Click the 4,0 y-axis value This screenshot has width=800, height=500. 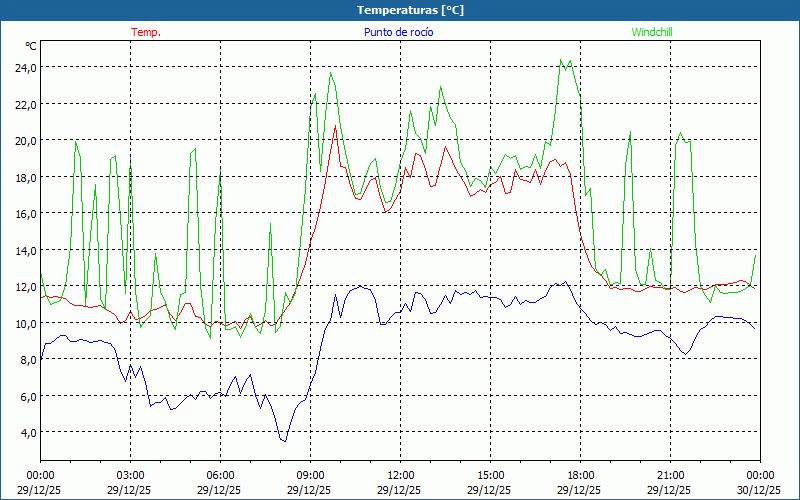(25, 432)
